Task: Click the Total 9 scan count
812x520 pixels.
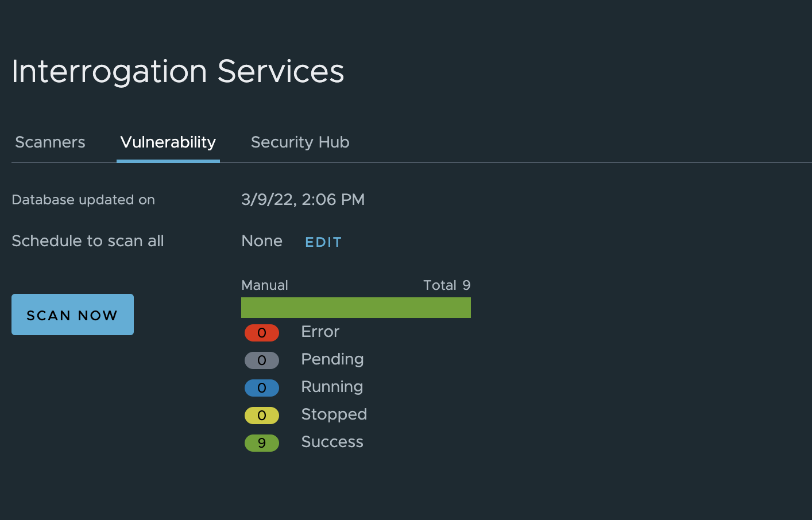Action: (x=447, y=285)
